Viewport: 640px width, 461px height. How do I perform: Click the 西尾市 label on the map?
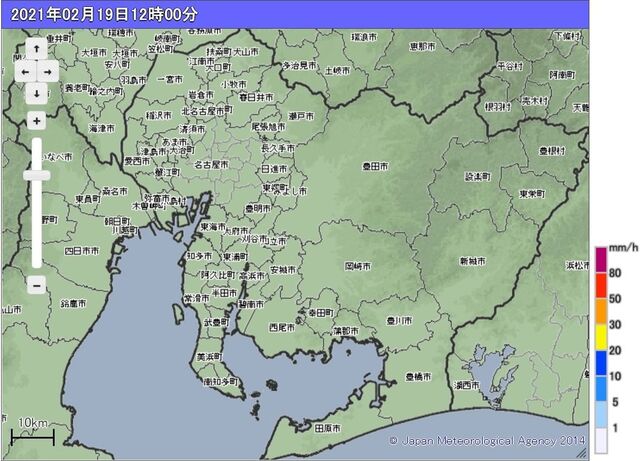tap(282, 327)
